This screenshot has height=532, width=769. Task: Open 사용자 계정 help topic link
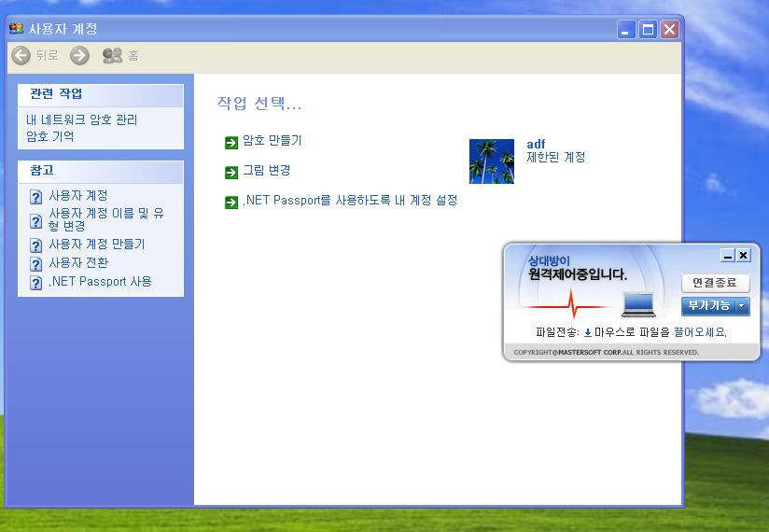pyautogui.click(x=78, y=196)
